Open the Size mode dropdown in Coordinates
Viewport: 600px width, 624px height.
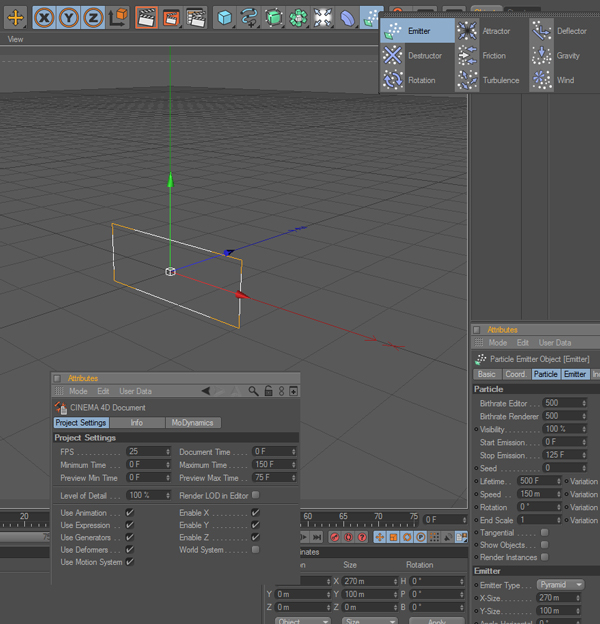[x=367, y=621]
